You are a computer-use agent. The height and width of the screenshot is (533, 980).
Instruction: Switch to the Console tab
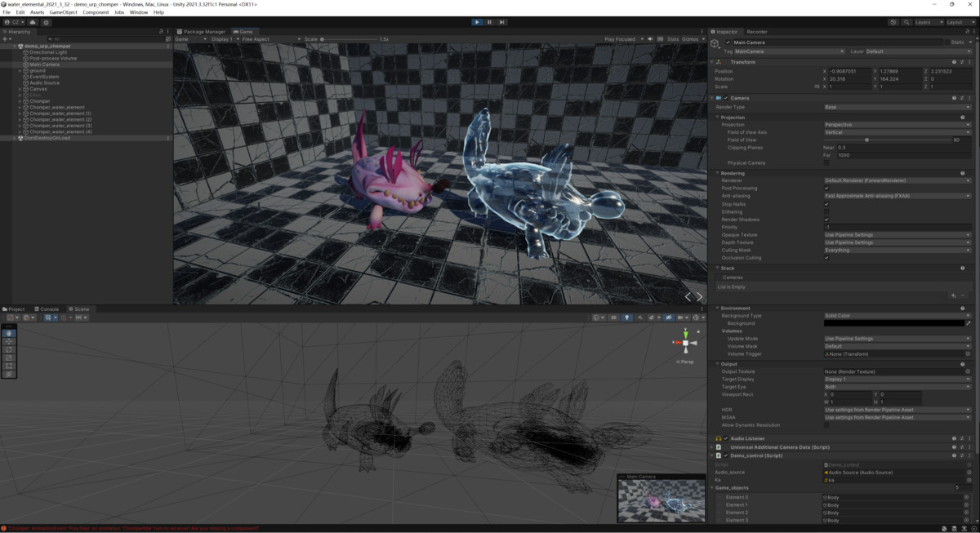[x=47, y=309]
